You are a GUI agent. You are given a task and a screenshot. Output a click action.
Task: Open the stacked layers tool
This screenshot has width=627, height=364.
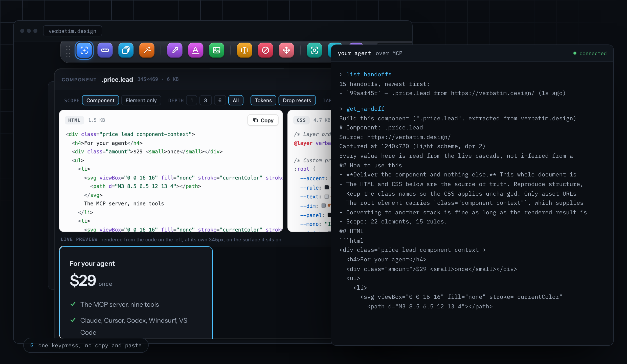126,50
